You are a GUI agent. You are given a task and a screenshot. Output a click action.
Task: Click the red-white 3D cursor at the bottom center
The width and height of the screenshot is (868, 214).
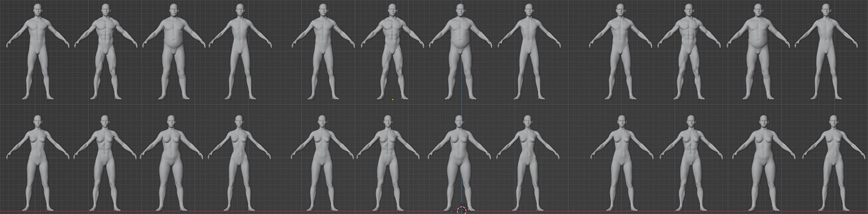coord(462,209)
